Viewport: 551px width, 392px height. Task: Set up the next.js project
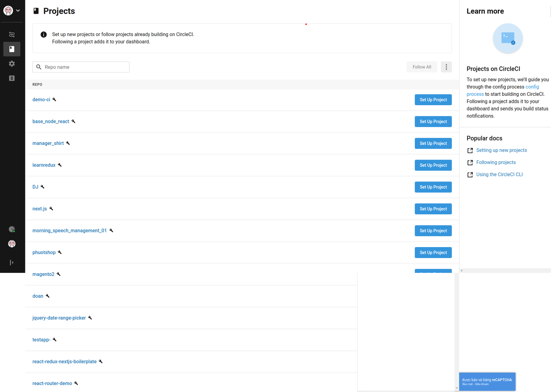pyautogui.click(x=433, y=209)
